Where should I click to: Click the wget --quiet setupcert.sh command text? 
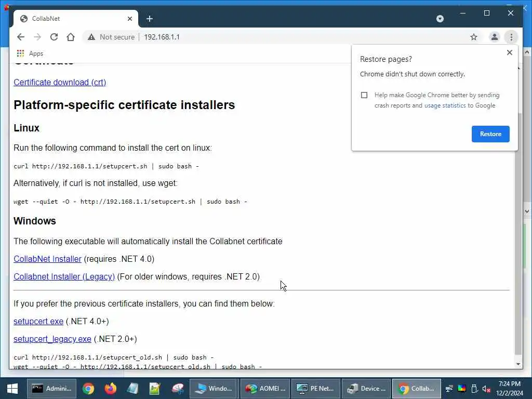pyautogui.click(x=130, y=202)
